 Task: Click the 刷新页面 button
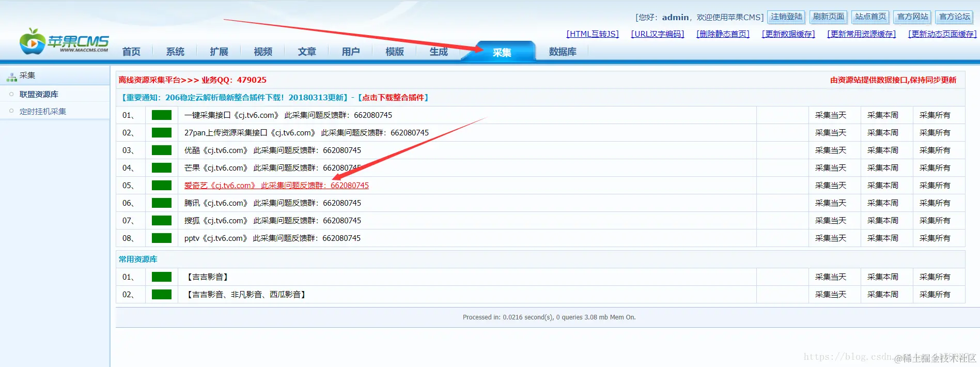pyautogui.click(x=829, y=17)
